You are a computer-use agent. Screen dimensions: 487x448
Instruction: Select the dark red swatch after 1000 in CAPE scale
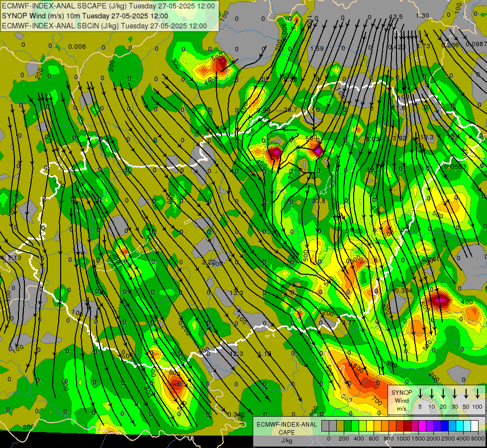(407, 426)
